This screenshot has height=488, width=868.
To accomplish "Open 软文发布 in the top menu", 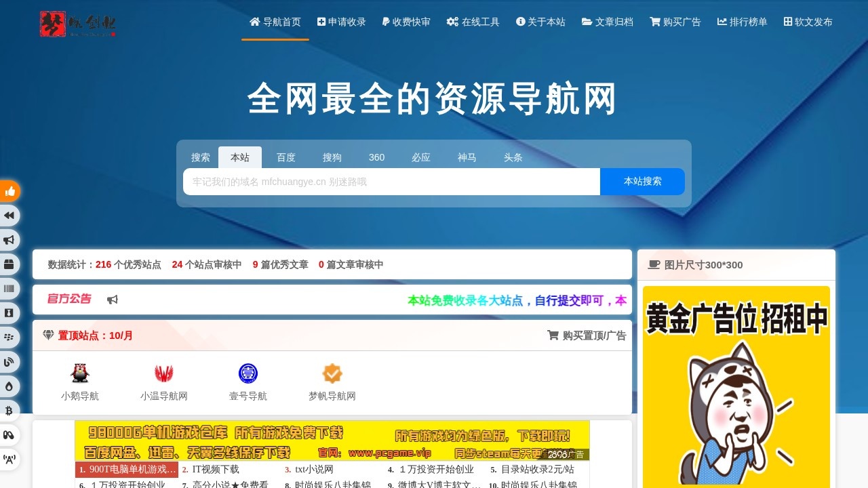I will click(808, 22).
